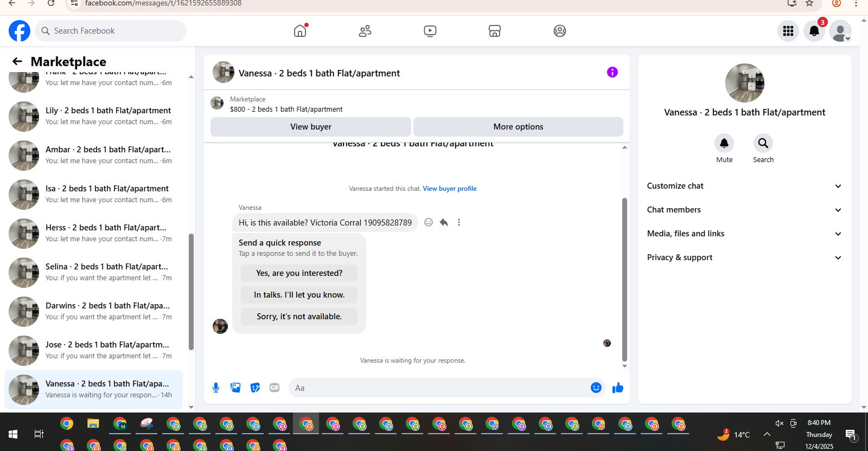Open the Groups icon in top navigation
The height and width of the screenshot is (451, 868).
pos(560,31)
